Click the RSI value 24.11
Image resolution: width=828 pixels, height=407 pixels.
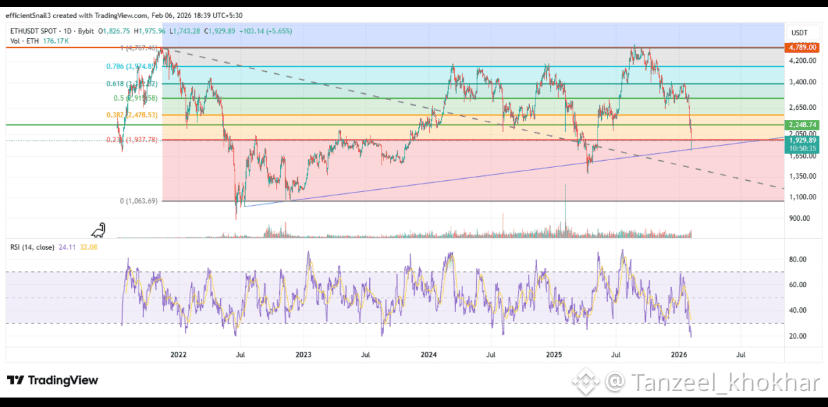pyautogui.click(x=65, y=247)
